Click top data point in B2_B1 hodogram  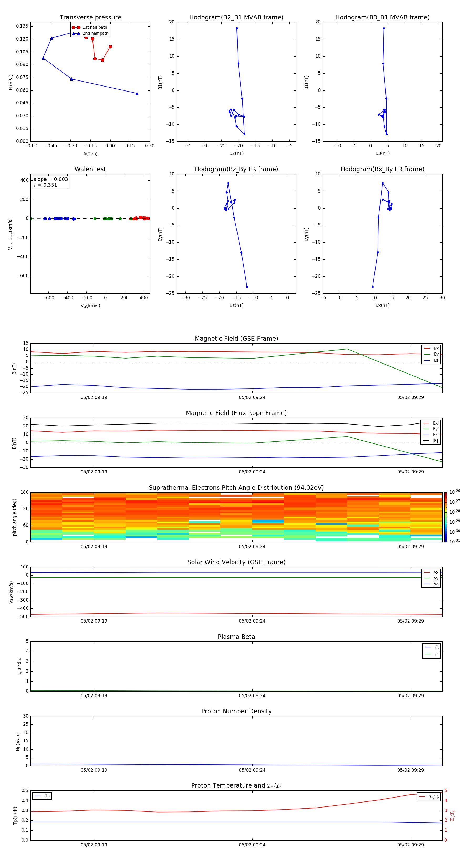pyautogui.click(x=237, y=28)
